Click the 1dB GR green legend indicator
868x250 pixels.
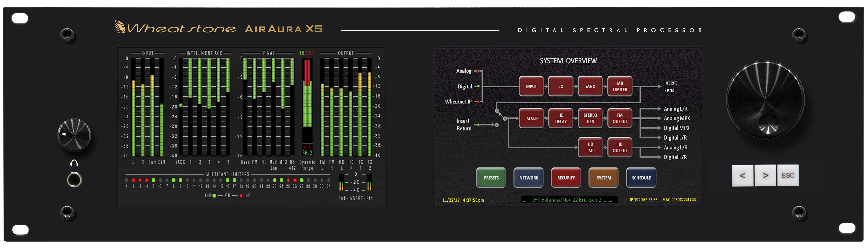(214, 196)
